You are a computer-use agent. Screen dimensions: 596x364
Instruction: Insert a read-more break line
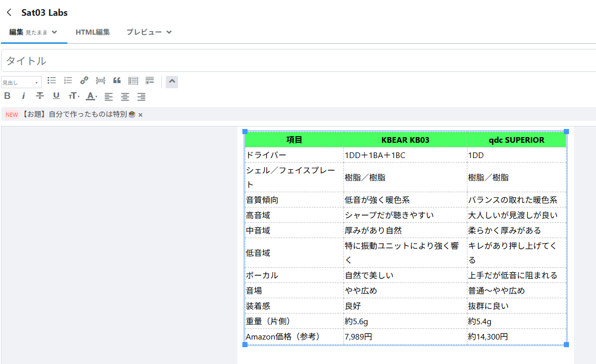(x=101, y=81)
